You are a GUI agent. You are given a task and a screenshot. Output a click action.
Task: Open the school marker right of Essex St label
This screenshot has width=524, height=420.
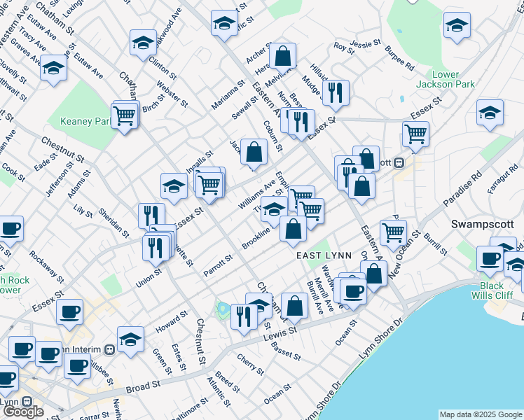[490, 112]
